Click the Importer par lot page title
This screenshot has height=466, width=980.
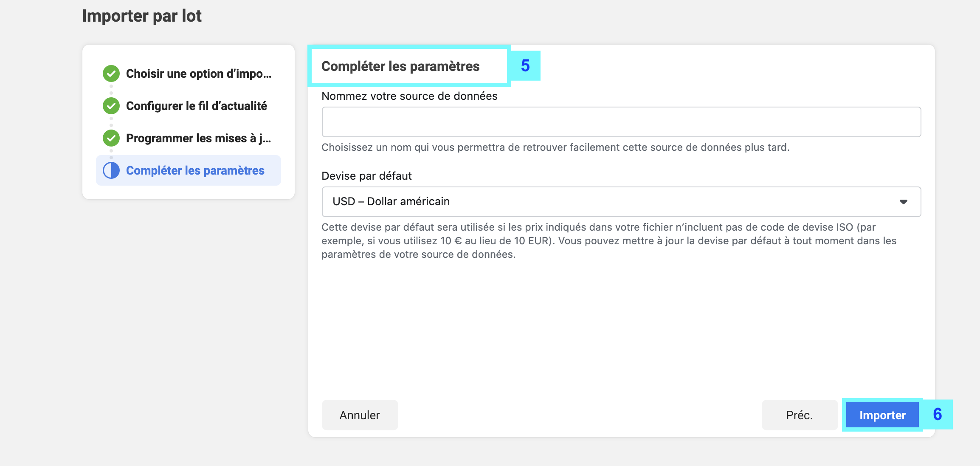[142, 16]
